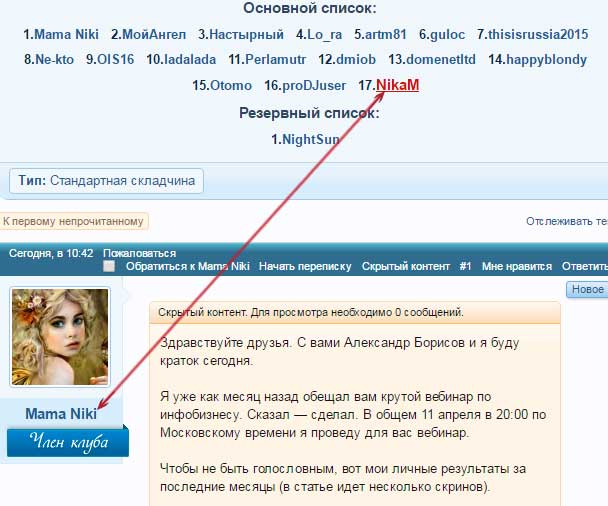
Task: Open artm81 participant profile
Action: [x=386, y=34]
